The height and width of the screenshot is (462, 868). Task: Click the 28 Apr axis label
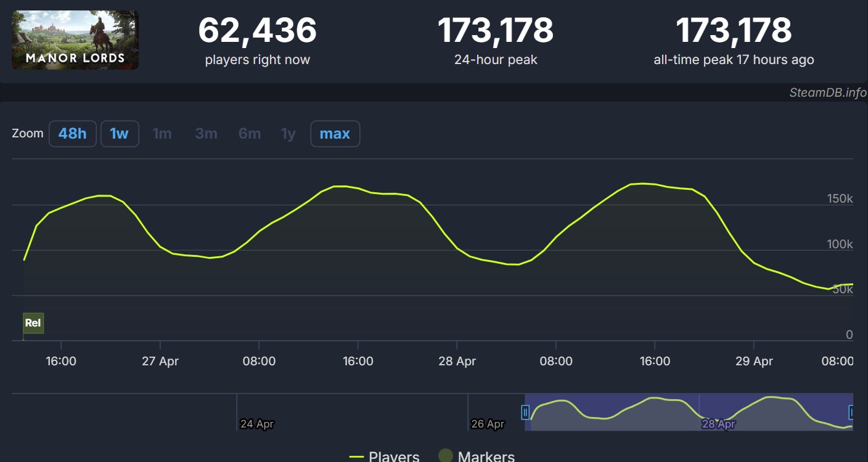pos(457,362)
